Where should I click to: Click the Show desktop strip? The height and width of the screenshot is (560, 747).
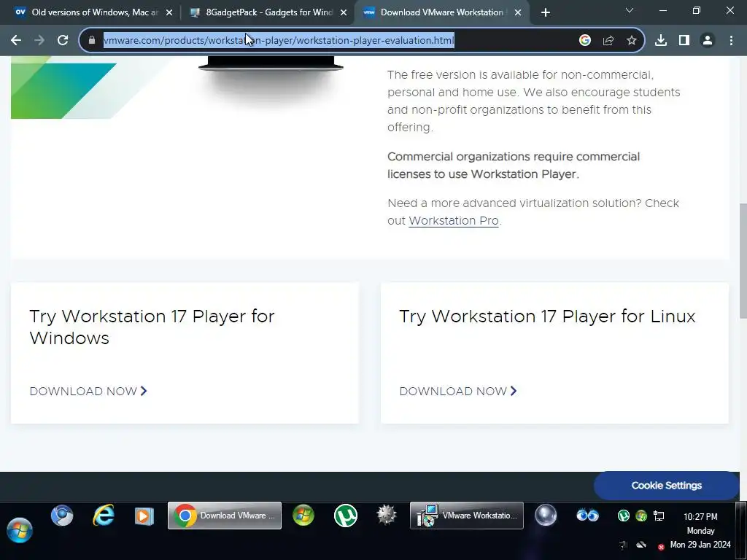[x=741, y=530]
